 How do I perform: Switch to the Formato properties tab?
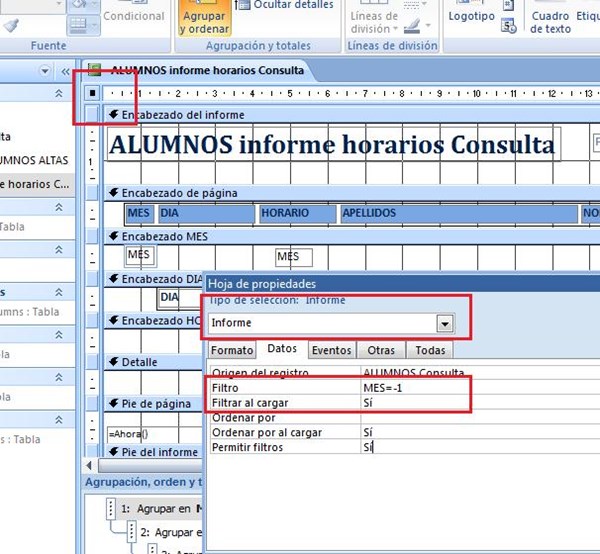[x=232, y=351]
